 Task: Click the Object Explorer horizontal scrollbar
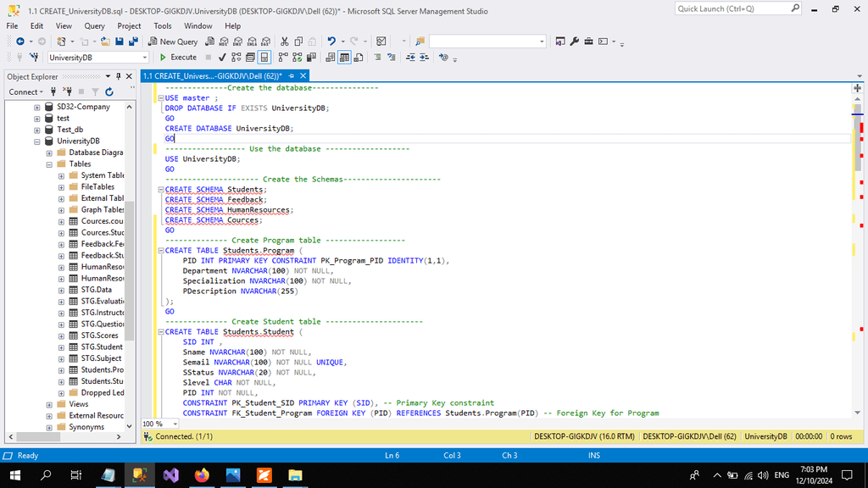click(64, 437)
